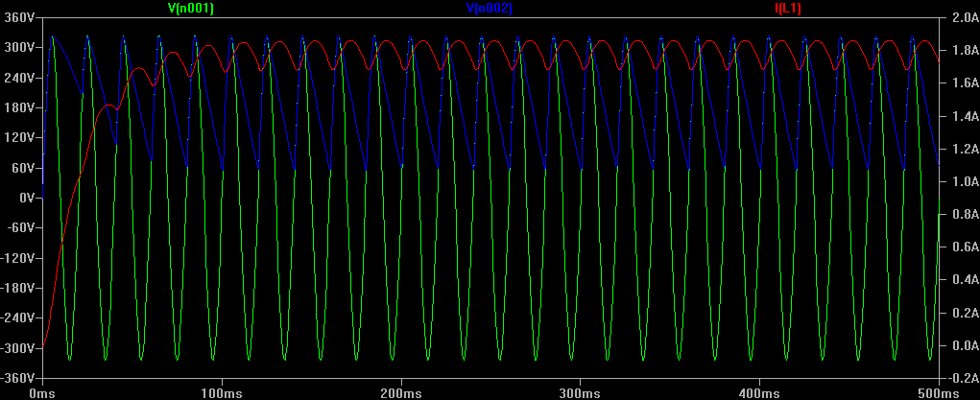Click the 0ms time axis label
The image size is (980, 400).
(x=43, y=392)
